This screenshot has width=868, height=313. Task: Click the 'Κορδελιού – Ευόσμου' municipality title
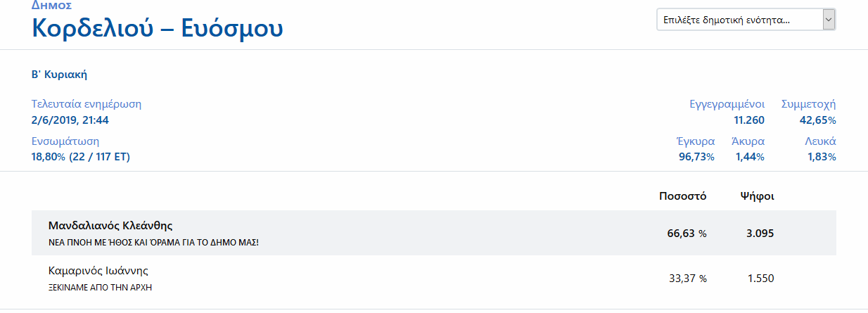click(158, 29)
